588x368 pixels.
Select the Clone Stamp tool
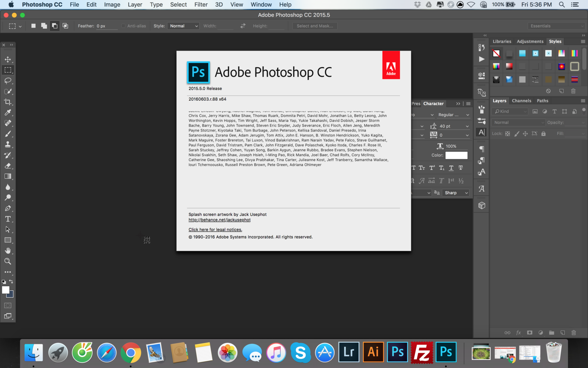pyautogui.click(x=8, y=145)
